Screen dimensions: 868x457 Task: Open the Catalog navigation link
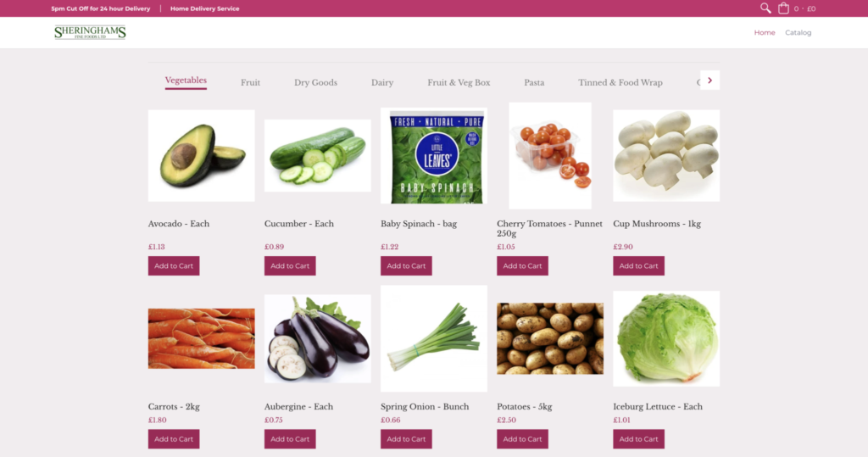click(x=798, y=33)
